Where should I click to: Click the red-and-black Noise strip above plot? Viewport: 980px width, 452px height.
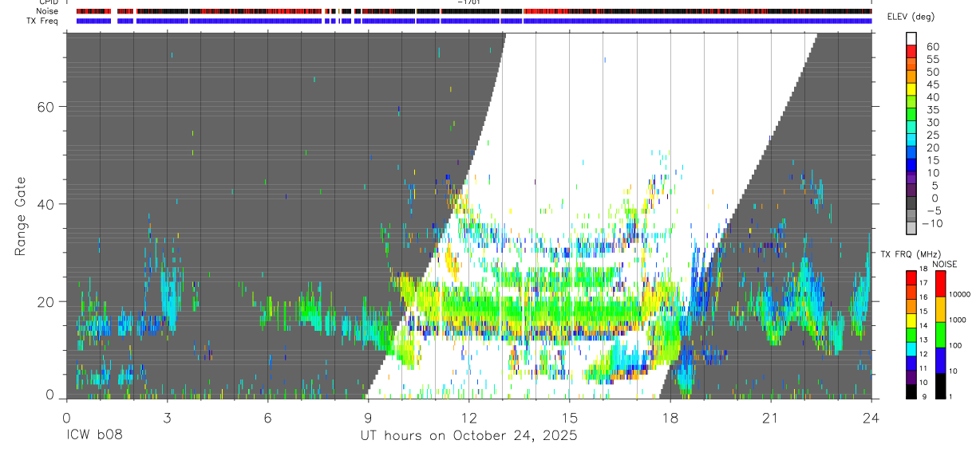pyautogui.click(x=474, y=11)
